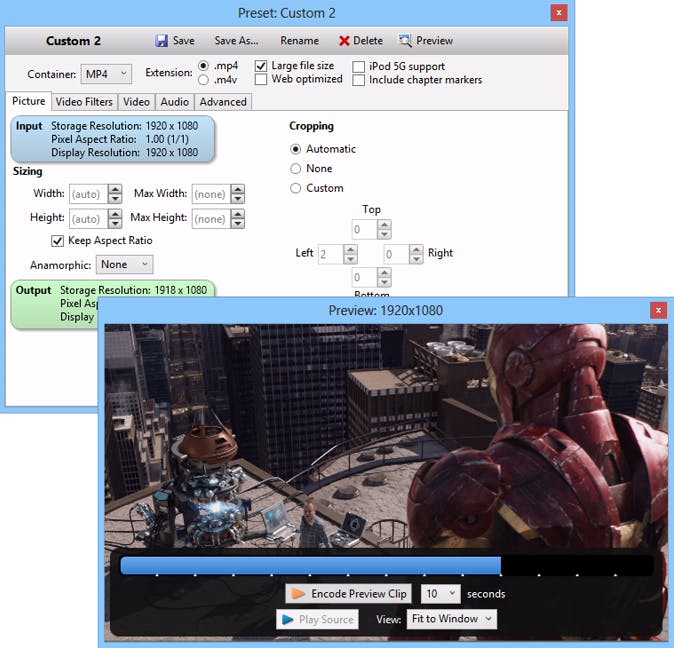674x648 pixels.
Task: Click the Right crop value field
Action: tap(396, 254)
